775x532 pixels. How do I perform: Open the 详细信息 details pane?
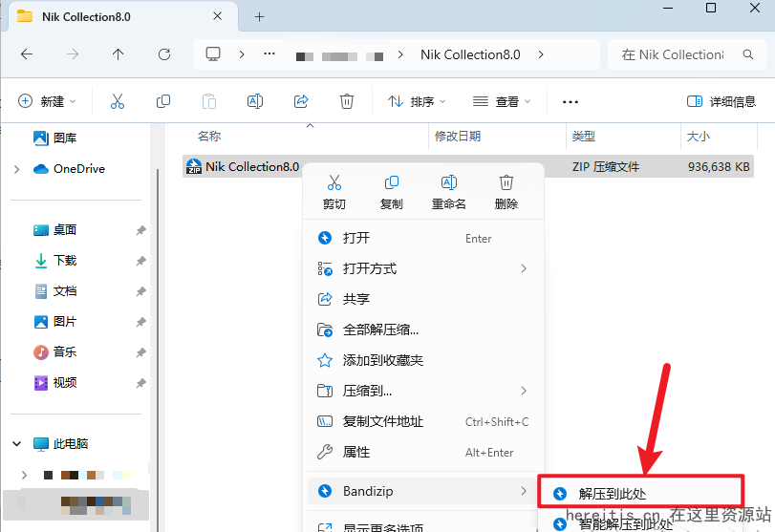pyautogui.click(x=721, y=101)
